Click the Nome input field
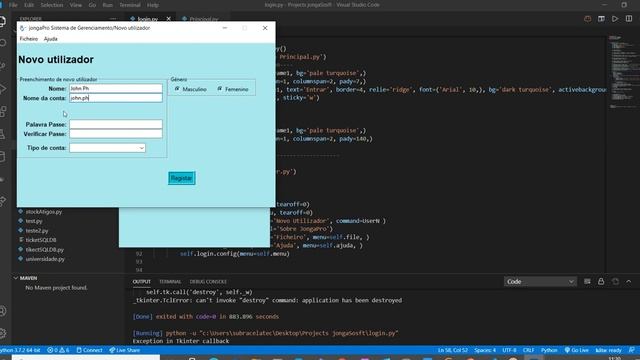Screen dimensions: 640x360 point(116,88)
